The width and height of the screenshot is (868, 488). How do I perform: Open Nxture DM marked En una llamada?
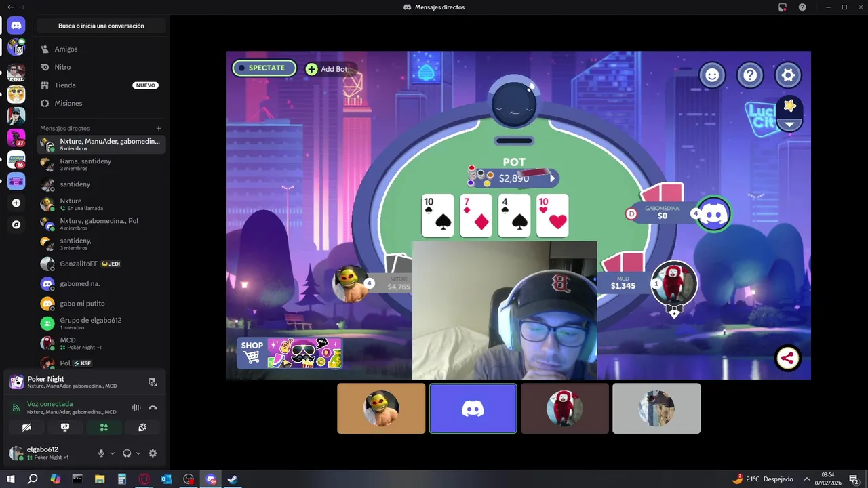[101, 204]
